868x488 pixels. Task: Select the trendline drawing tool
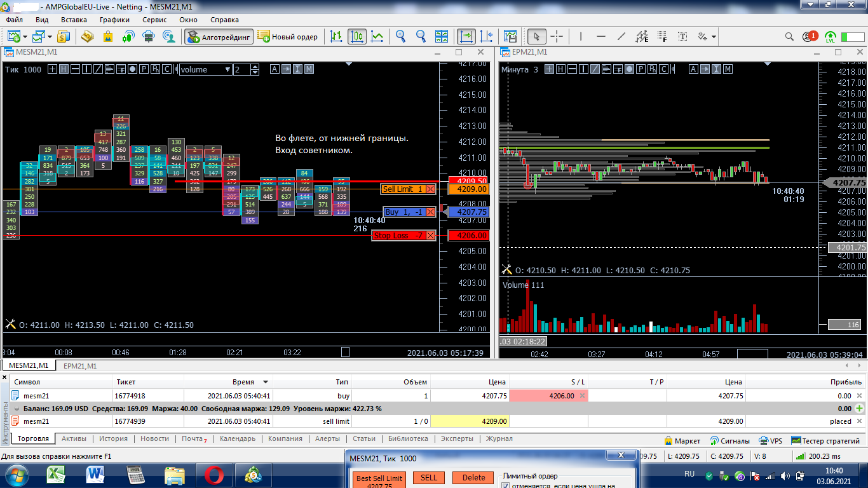[x=621, y=37]
